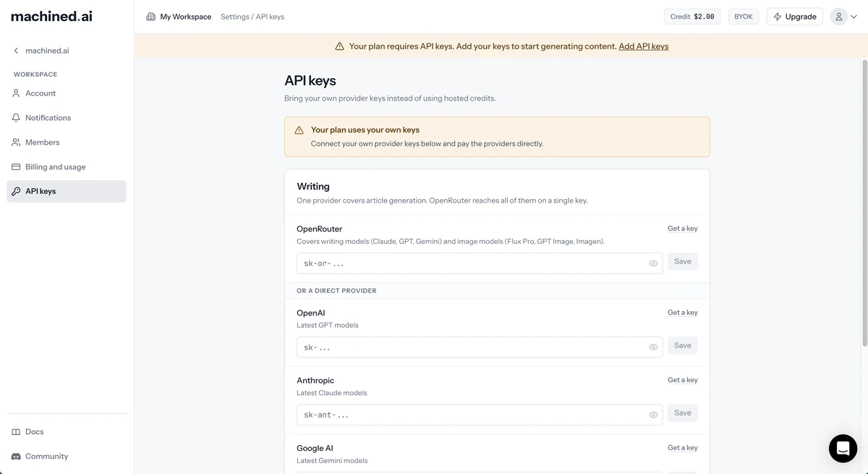Open the Community Discord link
The width and height of the screenshot is (868, 474).
pos(67,457)
